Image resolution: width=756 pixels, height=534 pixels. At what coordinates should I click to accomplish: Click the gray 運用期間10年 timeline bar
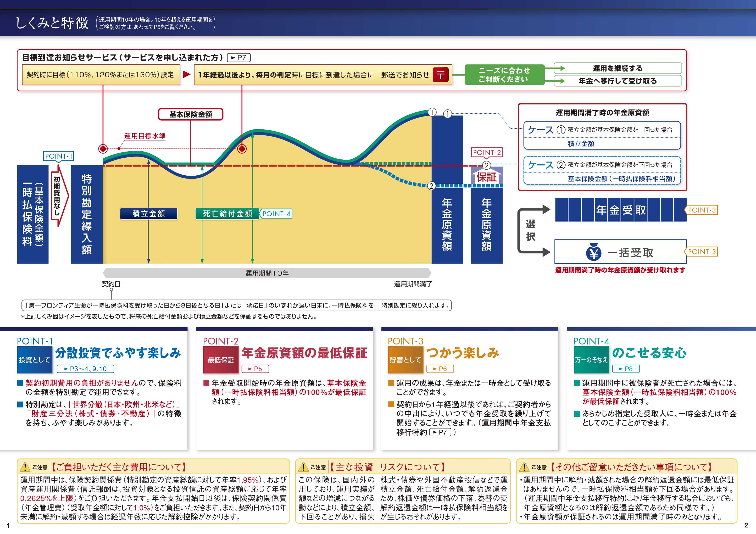[x=267, y=273]
